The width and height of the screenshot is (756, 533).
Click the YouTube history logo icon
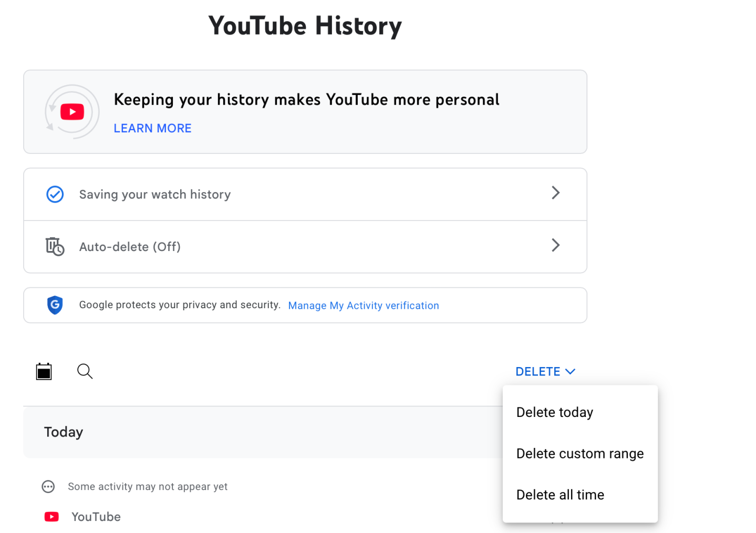coord(72,112)
